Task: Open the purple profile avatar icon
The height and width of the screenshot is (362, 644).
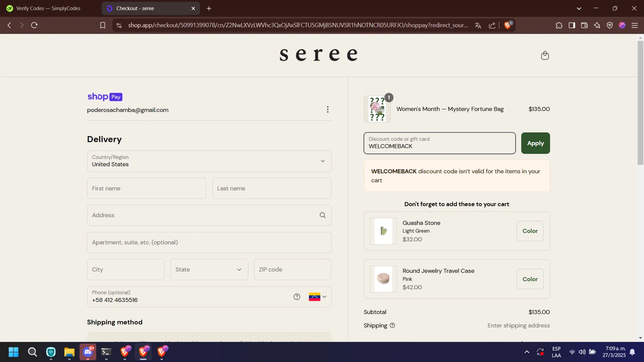Action: (x=622, y=25)
